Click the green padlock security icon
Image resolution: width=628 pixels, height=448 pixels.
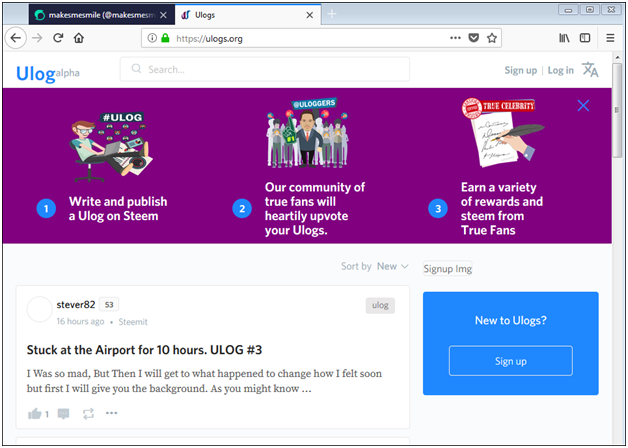165,38
